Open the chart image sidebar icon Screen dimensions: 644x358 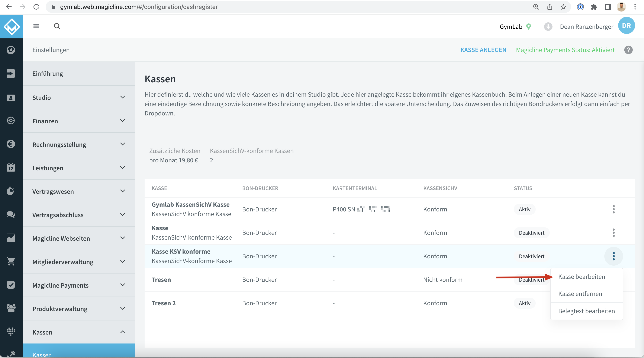pos(11,238)
